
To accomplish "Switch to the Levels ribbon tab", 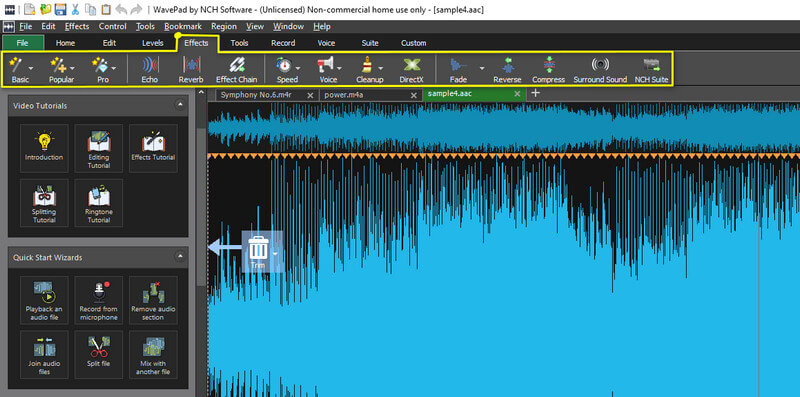I will coord(153,43).
